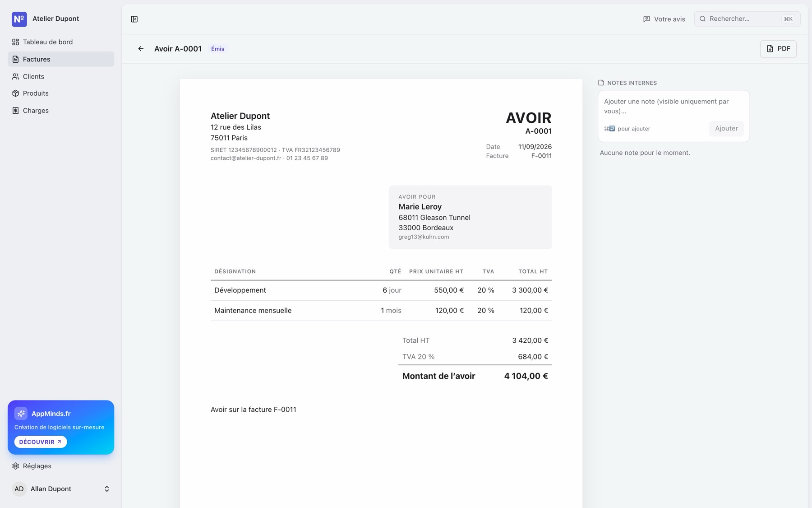This screenshot has width=812, height=508.
Task: Click the date 11/09/2026
Action: coord(535,147)
